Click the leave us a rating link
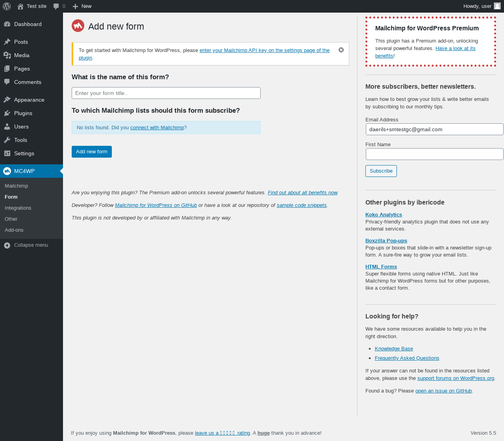Screen dimensions: 504x441 pos(222,433)
